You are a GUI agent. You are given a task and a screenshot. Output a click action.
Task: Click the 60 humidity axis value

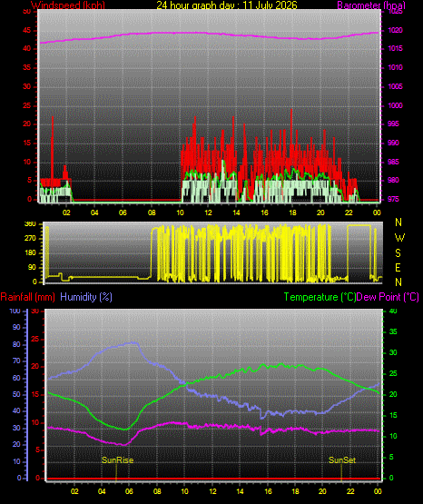pyautogui.click(x=16, y=378)
